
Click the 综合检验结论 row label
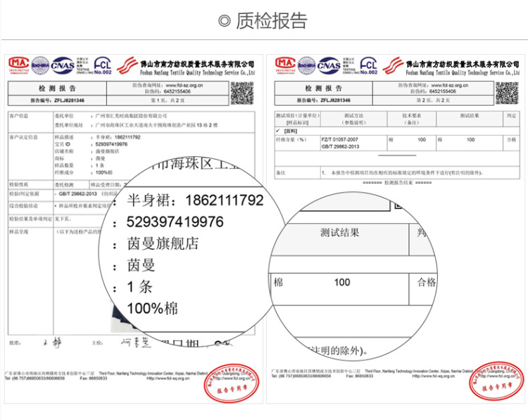[x=23, y=206]
